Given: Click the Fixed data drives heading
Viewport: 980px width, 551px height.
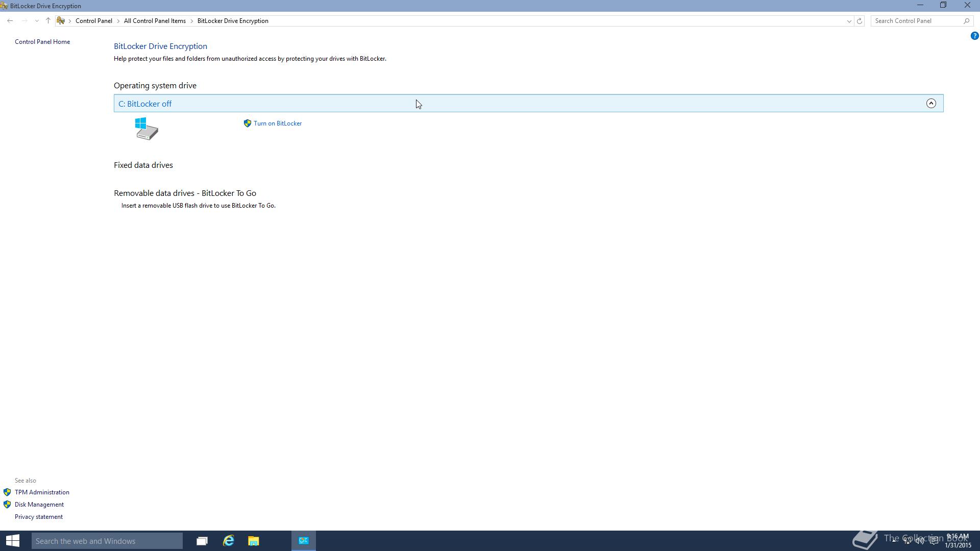Looking at the screenshot, I should (143, 165).
